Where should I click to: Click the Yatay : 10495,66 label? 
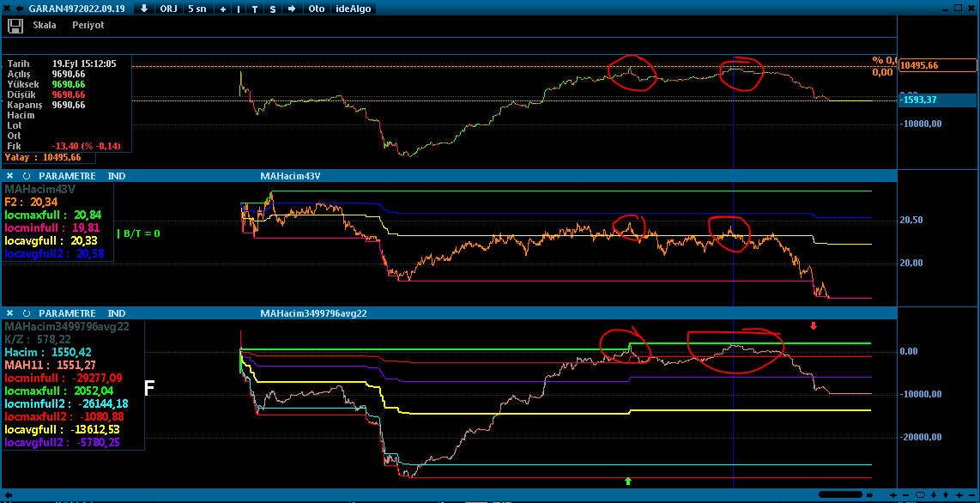pos(43,157)
